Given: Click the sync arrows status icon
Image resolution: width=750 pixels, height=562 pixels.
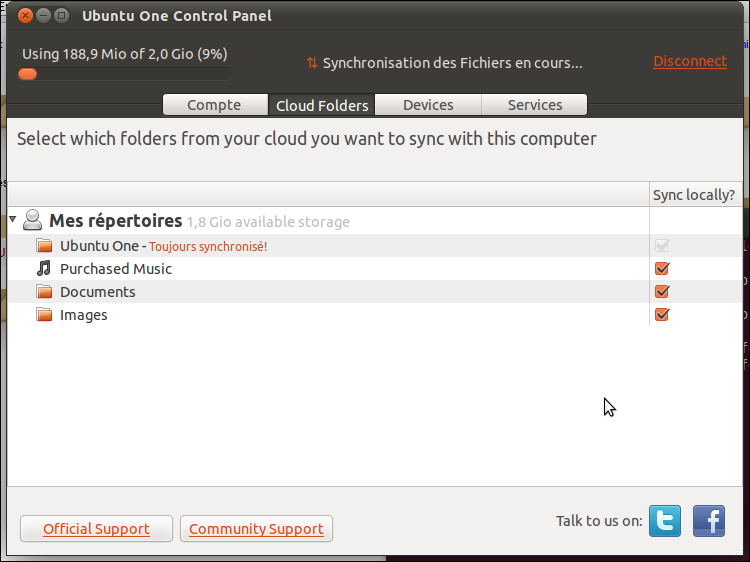Looking at the screenshot, I should 312,63.
